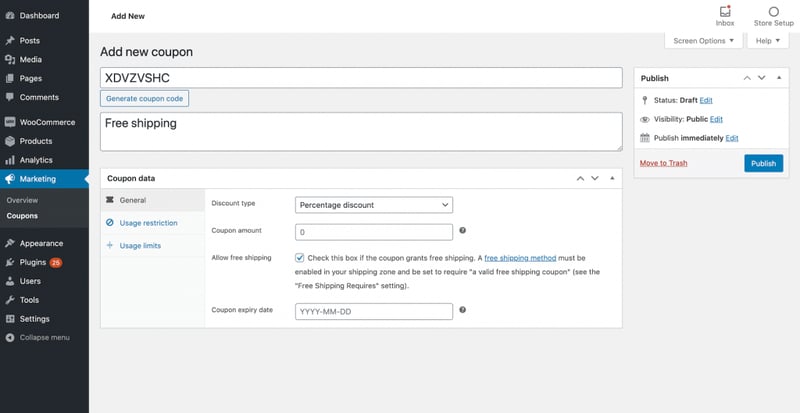Expand the Help dropdown tab
This screenshot has width=800, height=413.
[x=767, y=41]
